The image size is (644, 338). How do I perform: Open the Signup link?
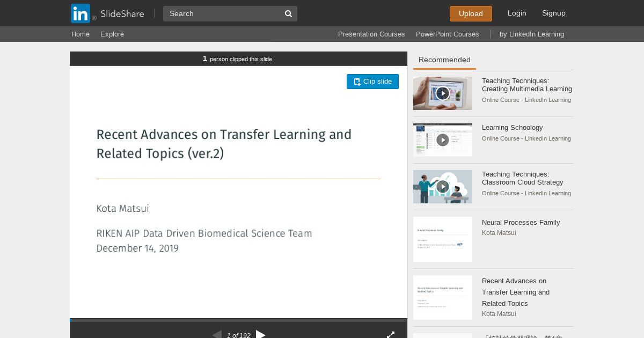pos(554,13)
